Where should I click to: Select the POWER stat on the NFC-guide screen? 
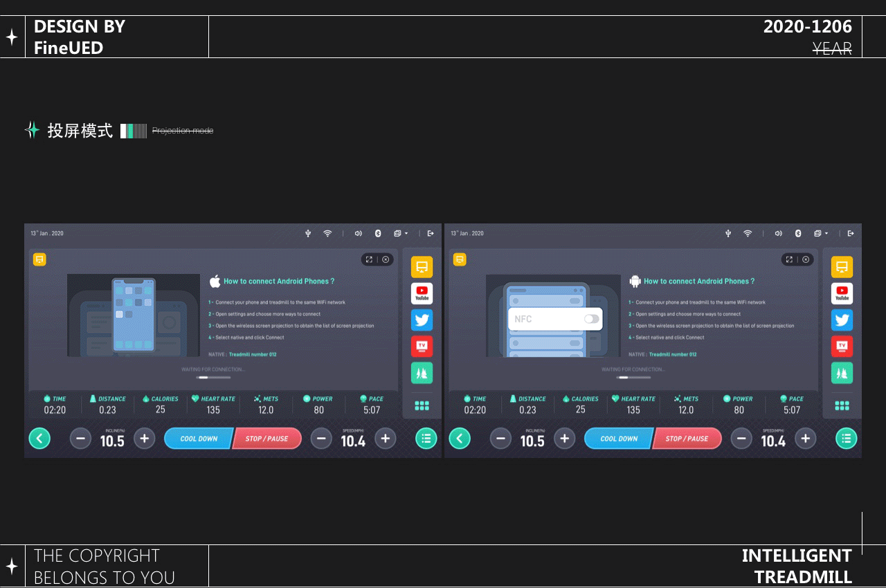[738, 405]
